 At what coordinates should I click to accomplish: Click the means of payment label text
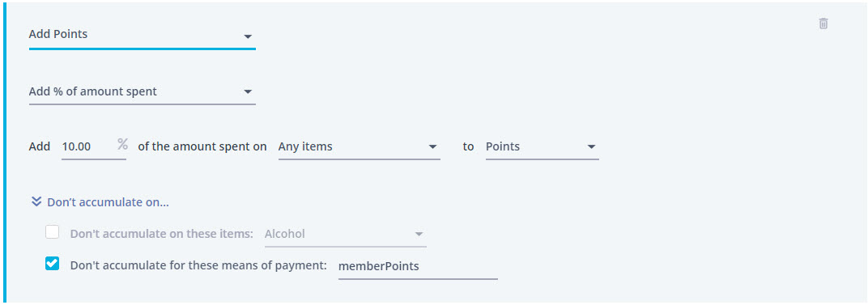198,265
